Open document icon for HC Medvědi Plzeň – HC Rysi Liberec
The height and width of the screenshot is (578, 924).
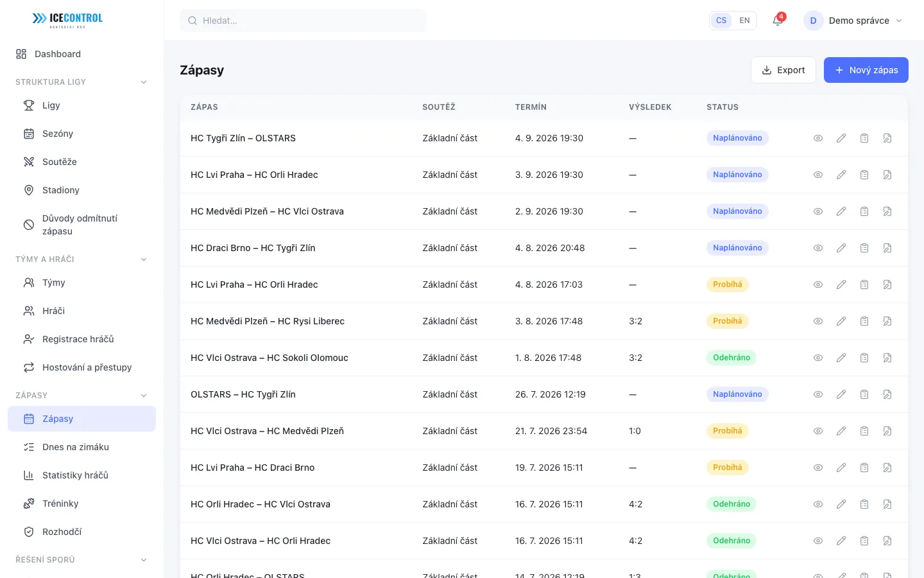887,321
